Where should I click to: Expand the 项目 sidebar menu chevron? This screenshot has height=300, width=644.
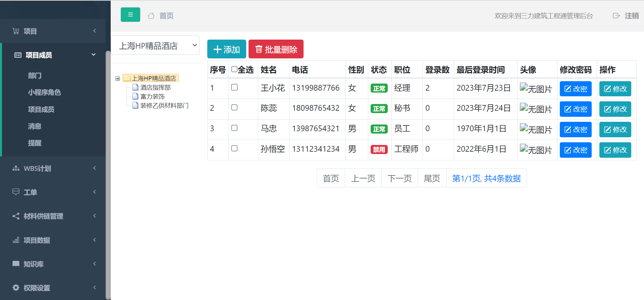point(95,31)
